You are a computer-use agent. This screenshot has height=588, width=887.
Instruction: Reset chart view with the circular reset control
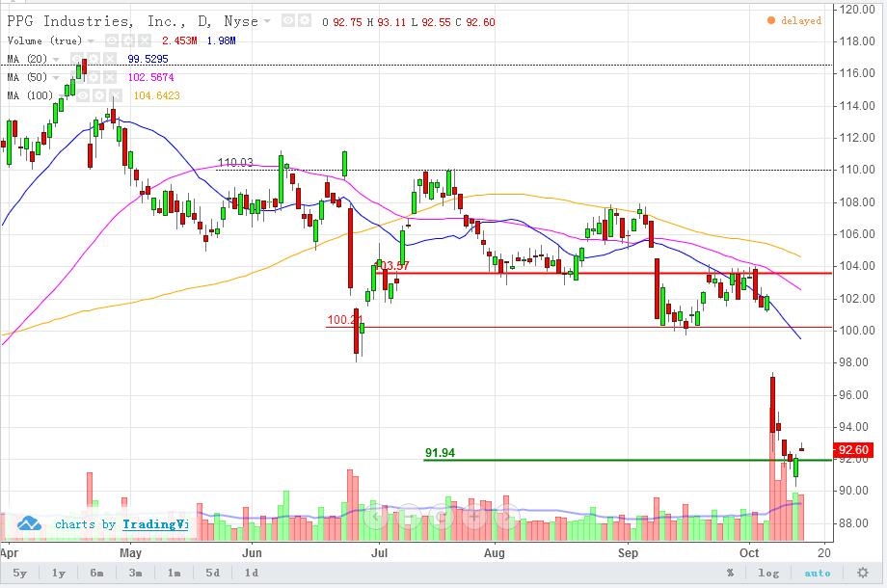pos(443,517)
